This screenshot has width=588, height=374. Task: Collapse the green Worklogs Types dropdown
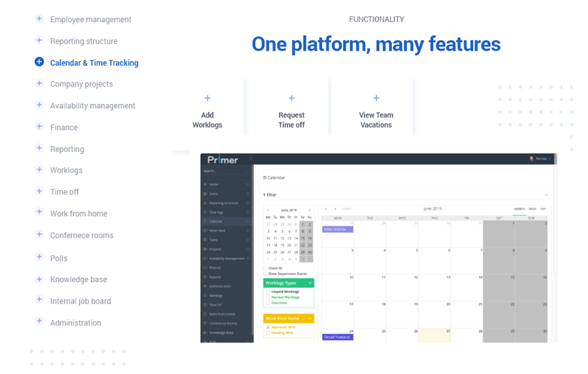[310, 283]
